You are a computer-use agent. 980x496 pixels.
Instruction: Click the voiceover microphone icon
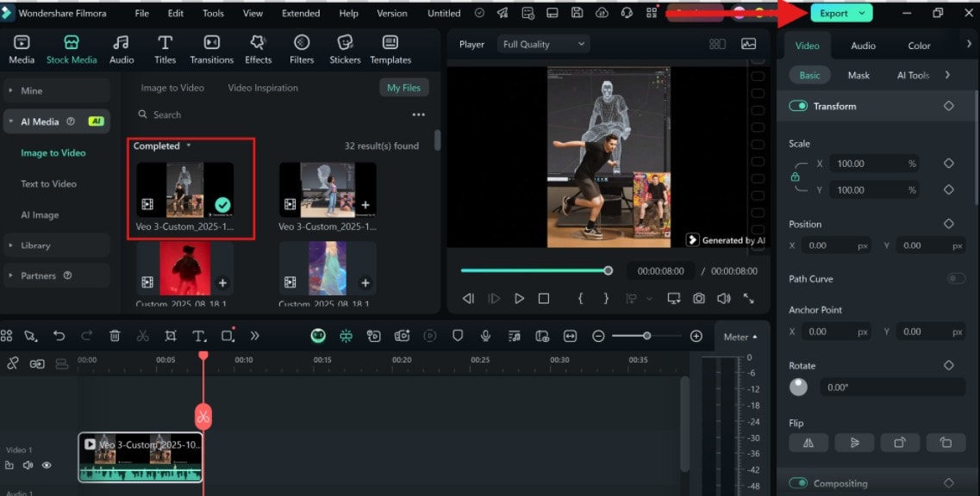point(485,336)
